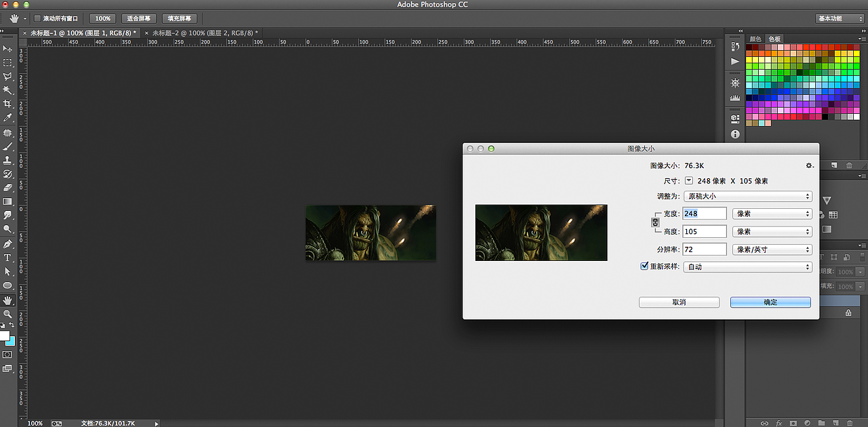Image resolution: width=868 pixels, height=427 pixels.
Task: Select the Path Selection tool
Action: point(7,272)
